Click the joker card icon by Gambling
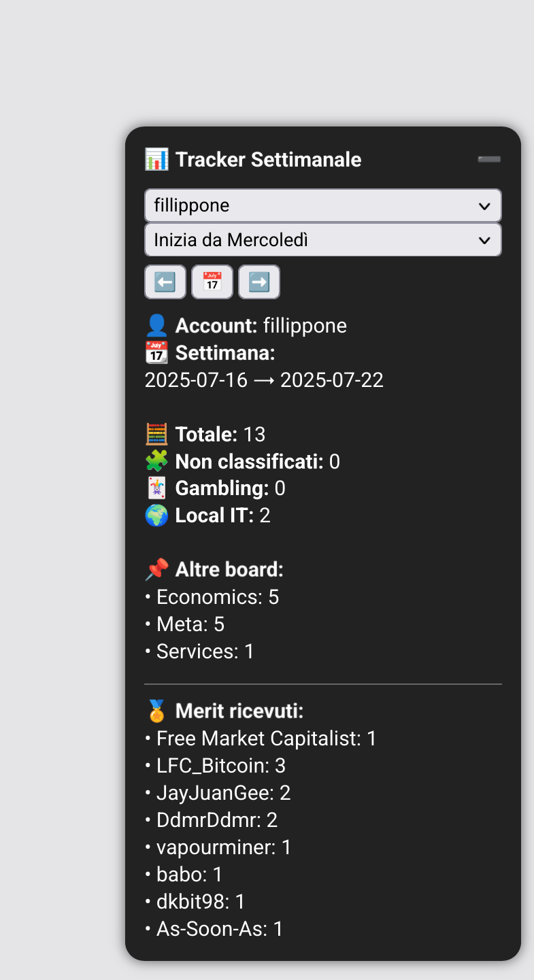This screenshot has height=980, width=534. click(156, 488)
